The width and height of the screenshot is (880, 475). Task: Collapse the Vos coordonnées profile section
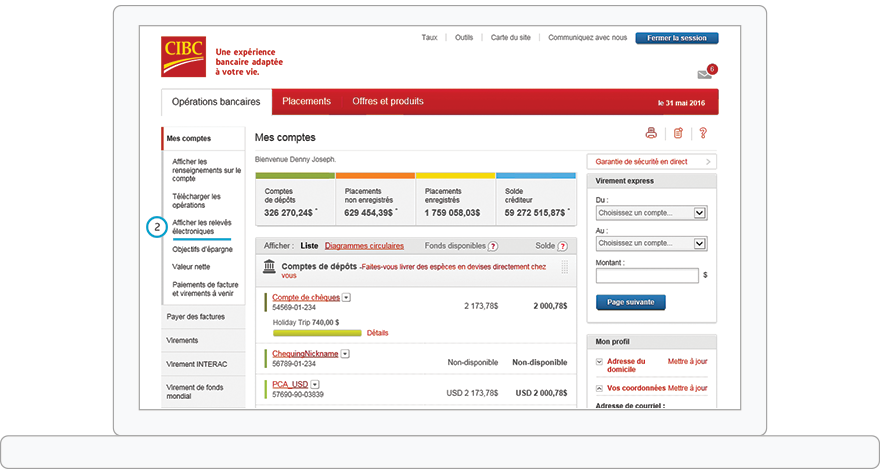[598, 388]
